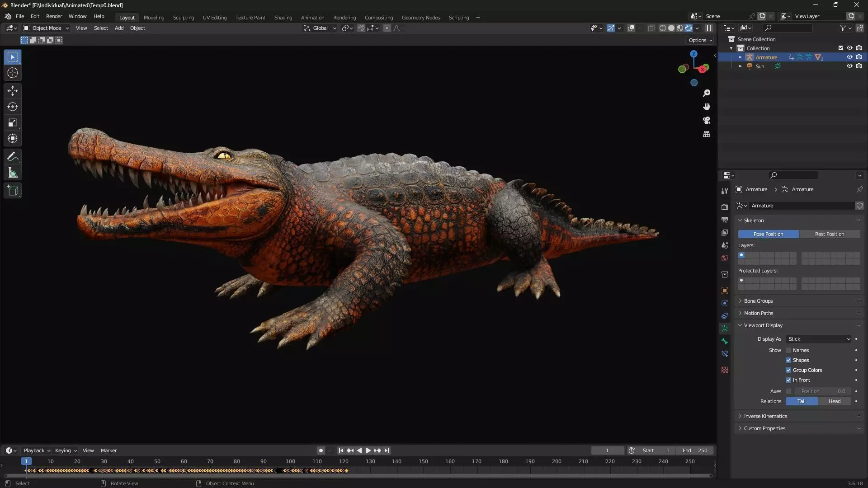Open the Tool properties tab icon

[725, 191]
